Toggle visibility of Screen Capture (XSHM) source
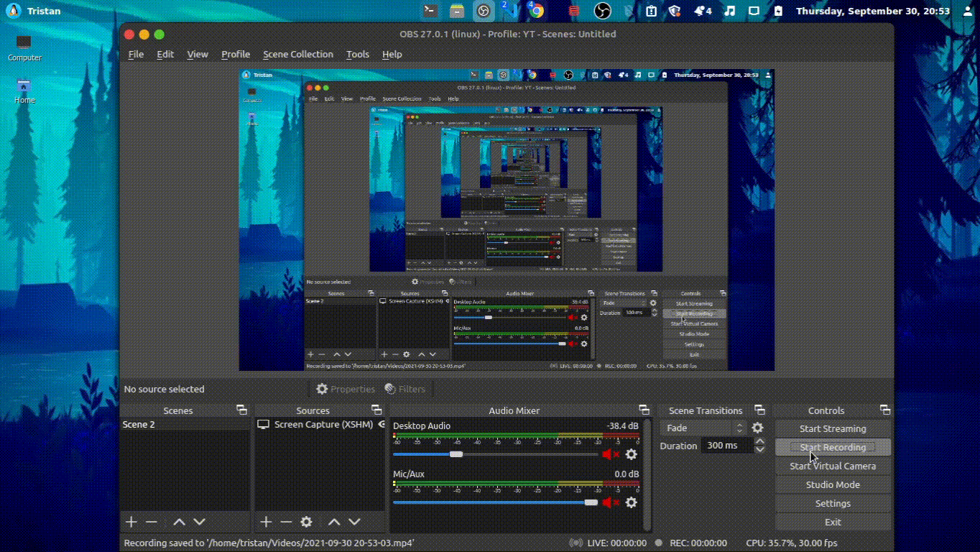Screen dimensions: 980x552 [x=382, y=425]
